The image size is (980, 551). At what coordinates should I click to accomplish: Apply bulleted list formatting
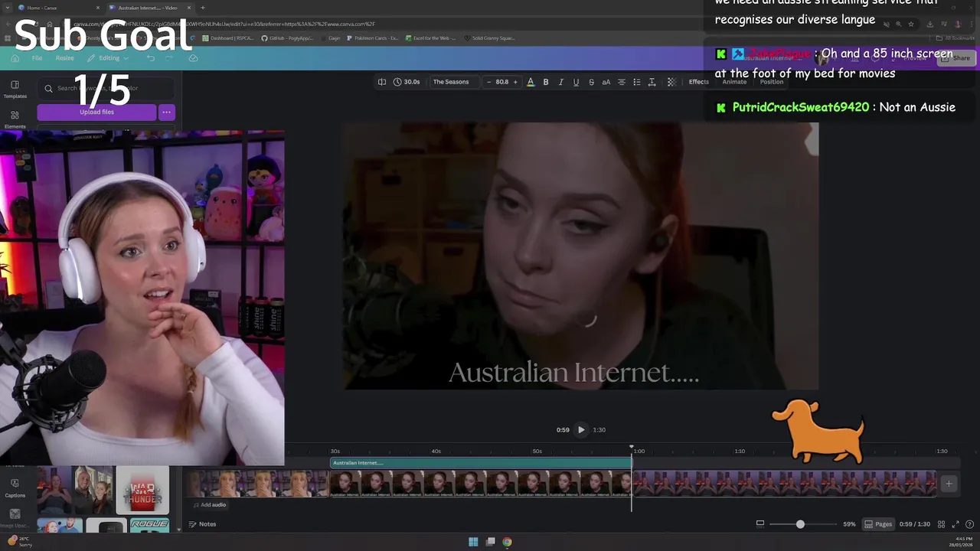point(636,82)
